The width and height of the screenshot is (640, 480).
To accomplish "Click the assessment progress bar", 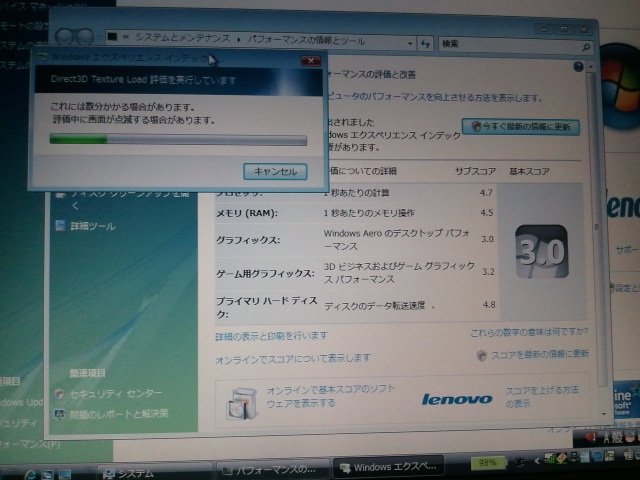I will (x=178, y=140).
